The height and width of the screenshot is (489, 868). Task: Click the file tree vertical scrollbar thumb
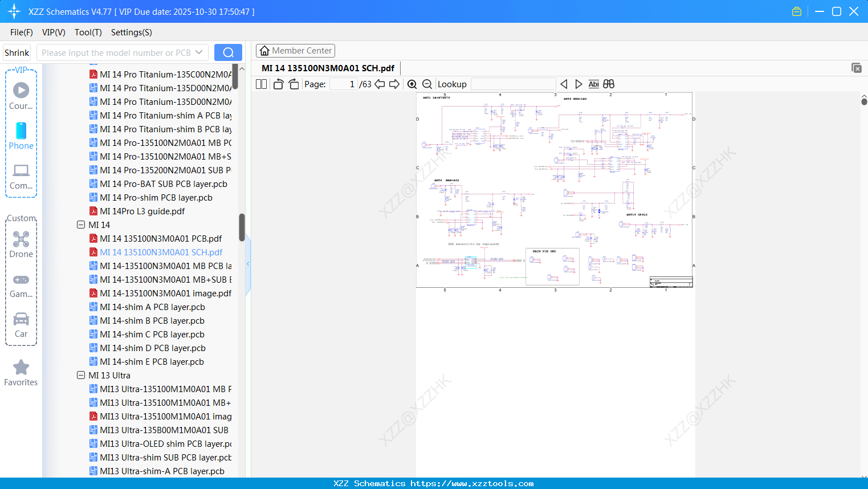(242, 227)
